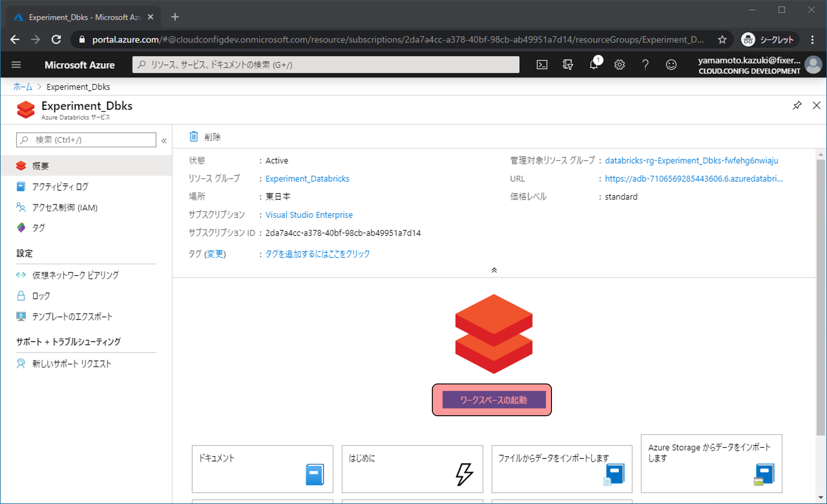Image resolution: width=827 pixels, height=504 pixels.
Task: Open Azure Cloud Shell icon
Action: click(542, 65)
